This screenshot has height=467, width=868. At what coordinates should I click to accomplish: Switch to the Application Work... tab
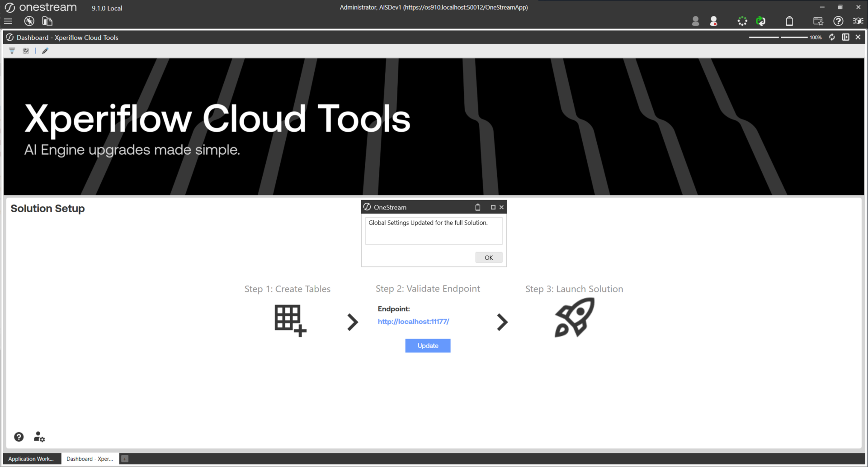[31, 459]
